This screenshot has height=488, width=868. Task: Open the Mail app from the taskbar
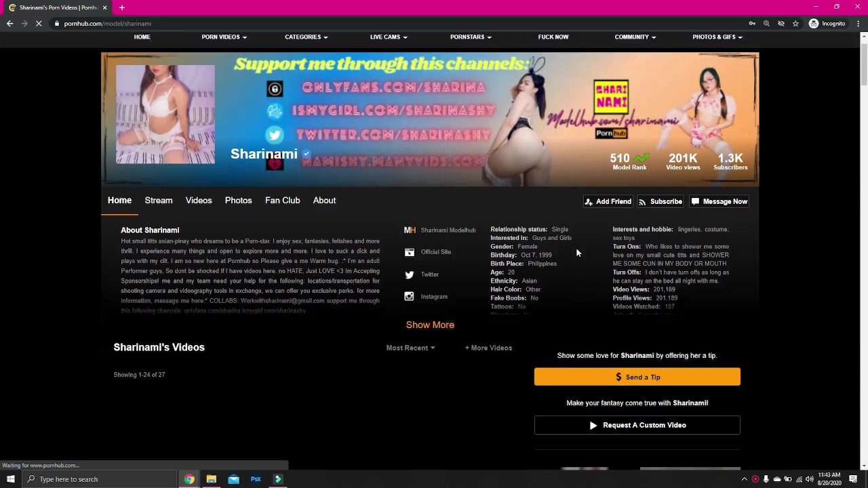point(233,479)
